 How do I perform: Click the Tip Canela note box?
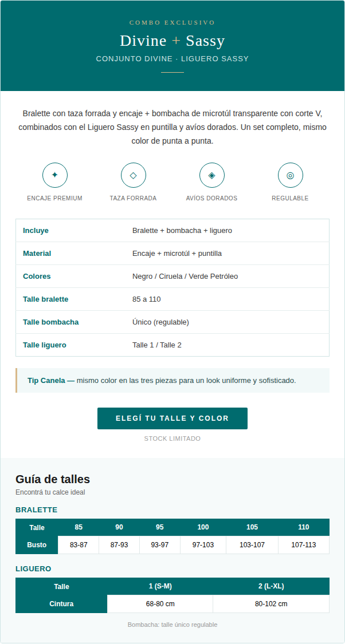[172, 380]
